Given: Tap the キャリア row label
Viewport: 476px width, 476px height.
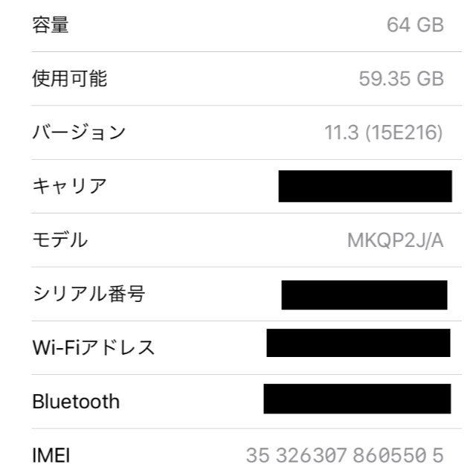Looking at the screenshot, I should point(69,186).
